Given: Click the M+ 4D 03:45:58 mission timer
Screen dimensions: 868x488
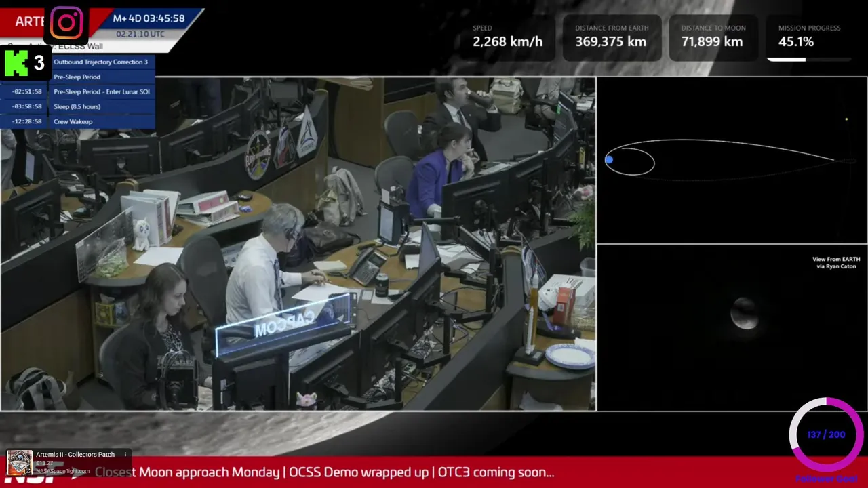Looking at the screenshot, I should 149,18.
